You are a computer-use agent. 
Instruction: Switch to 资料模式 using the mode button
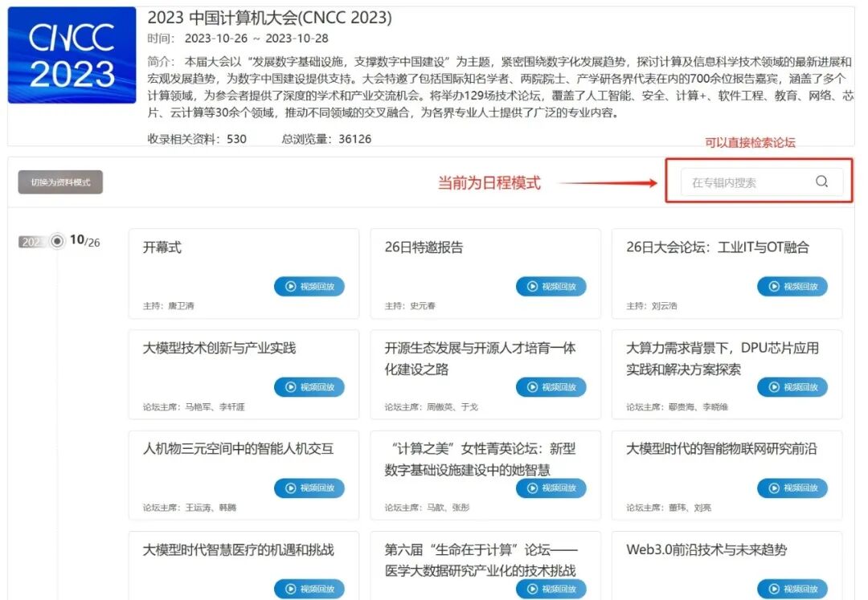(59, 182)
